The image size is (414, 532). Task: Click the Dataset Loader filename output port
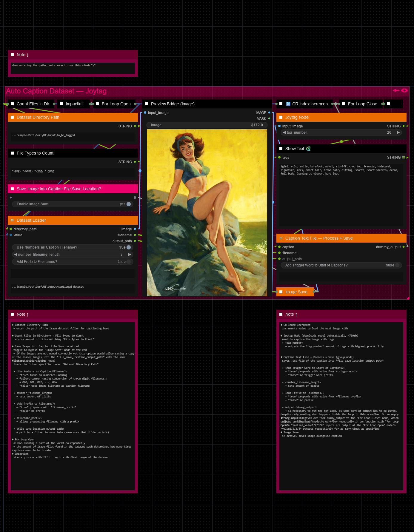pyautogui.click(x=135, y=235)
